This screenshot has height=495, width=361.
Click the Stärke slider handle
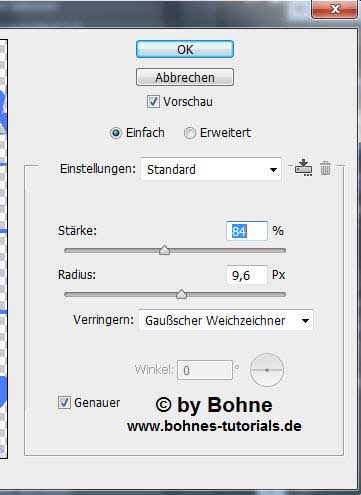[x=164, y=250]
